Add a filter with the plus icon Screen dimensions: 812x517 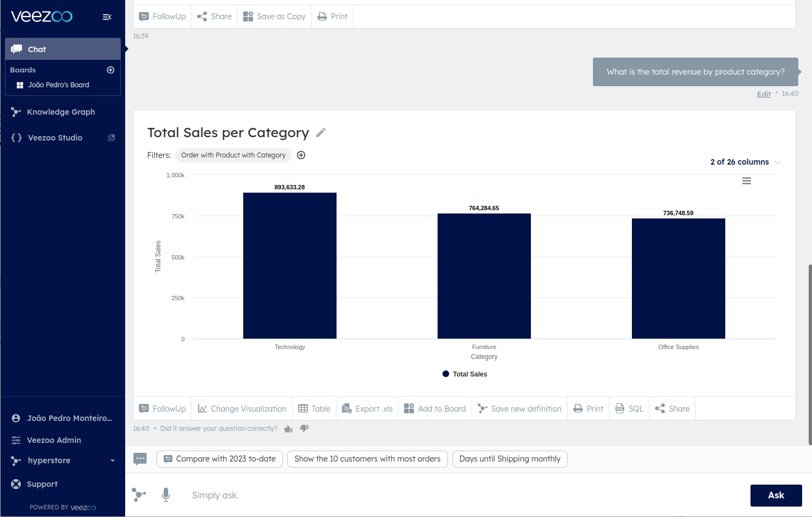click(x=301, y=155)
